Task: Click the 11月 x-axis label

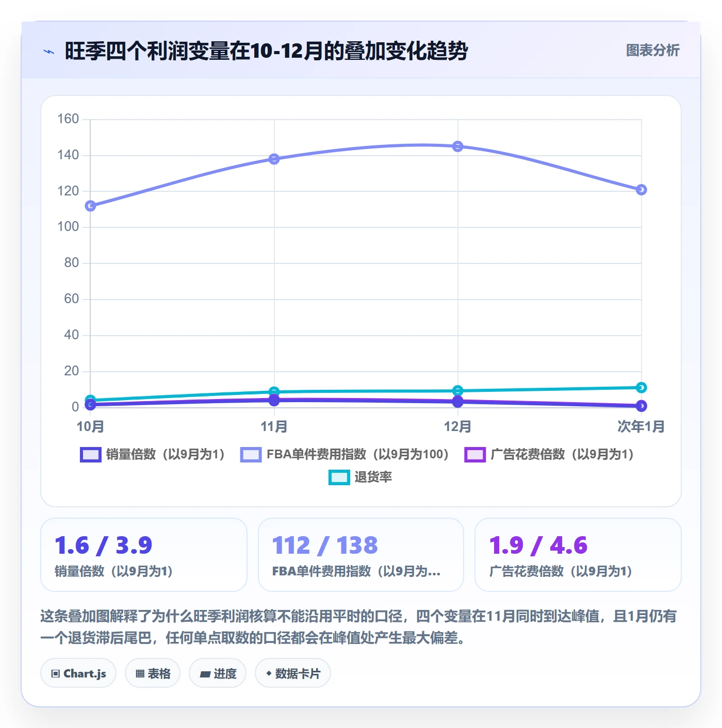Action: click(x=274, y=426)
